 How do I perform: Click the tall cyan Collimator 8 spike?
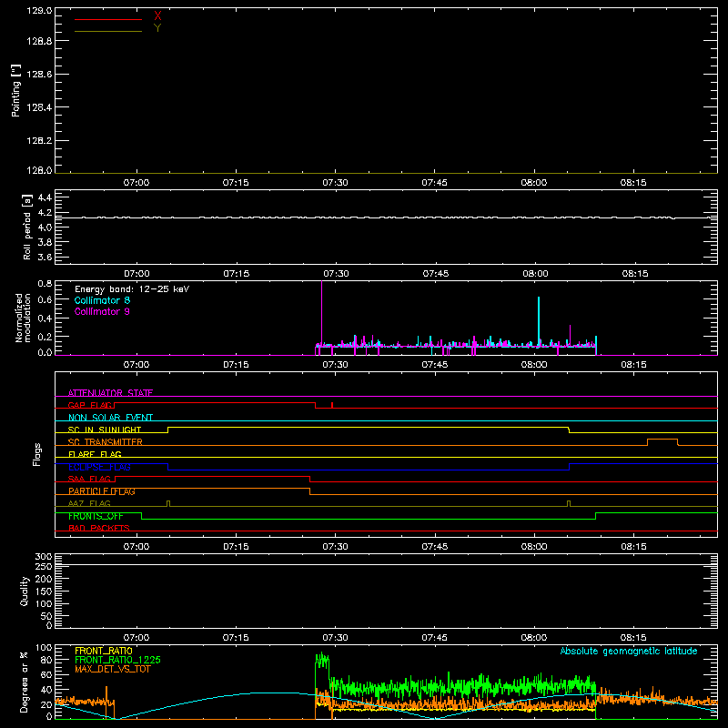coord(539,320)
